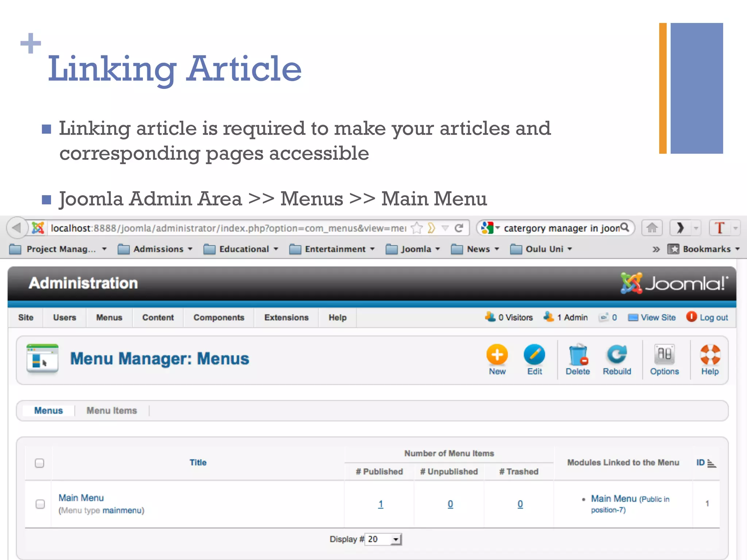Image resolution: width=747 pixels, height=560 pixels.
Task: Open the Display # 20 dropdown
Action: tap(383, 539)
